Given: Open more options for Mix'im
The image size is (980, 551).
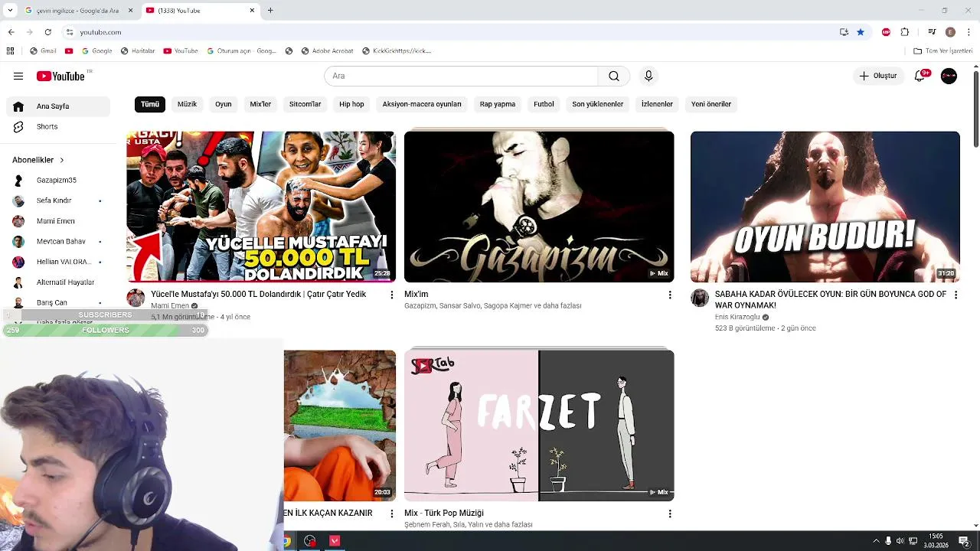Looking at the screenshot, I should click(670, 295).
